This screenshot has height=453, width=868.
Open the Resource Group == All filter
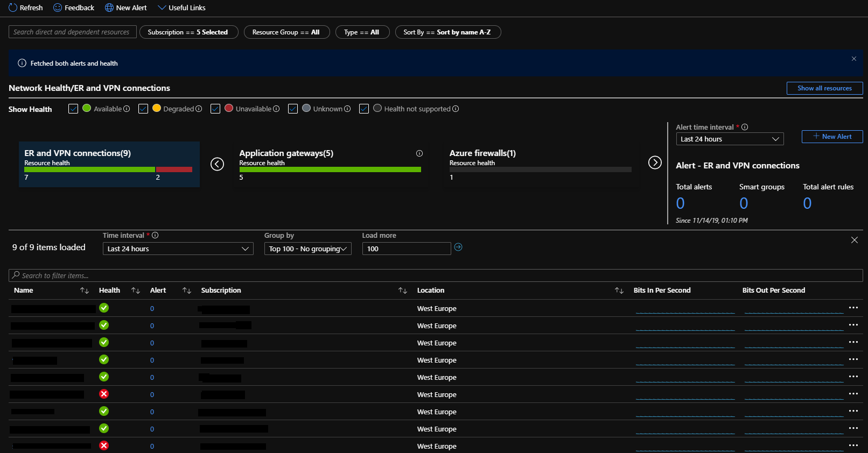tap(286, 32)
